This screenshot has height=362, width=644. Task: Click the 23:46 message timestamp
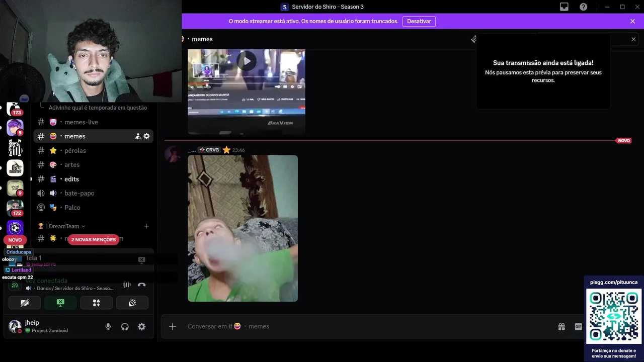[x=238, y=150]
